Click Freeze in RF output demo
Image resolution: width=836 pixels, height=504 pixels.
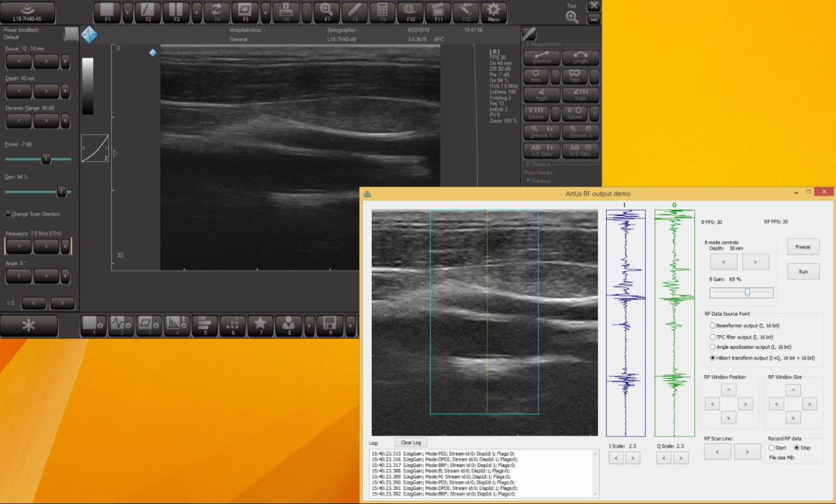(803, 247)
